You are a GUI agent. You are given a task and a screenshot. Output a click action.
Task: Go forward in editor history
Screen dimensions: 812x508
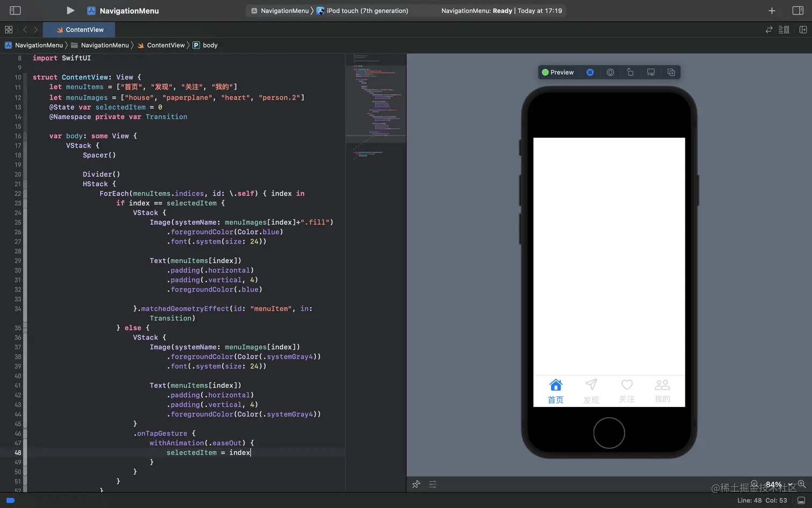click(x=36, y=30)
